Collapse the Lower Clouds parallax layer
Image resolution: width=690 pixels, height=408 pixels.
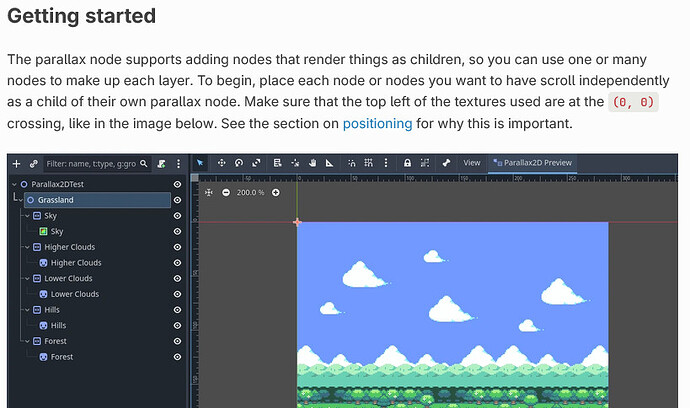click(x=27, y=278)
